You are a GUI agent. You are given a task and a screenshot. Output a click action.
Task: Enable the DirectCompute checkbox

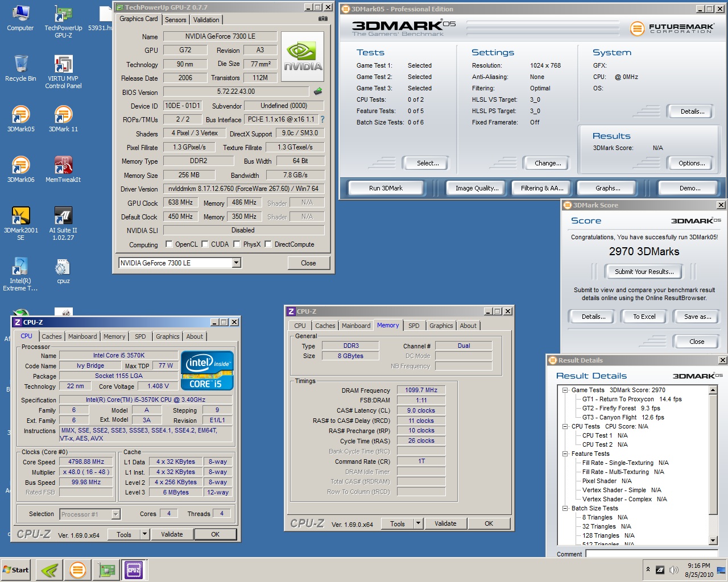(268, 244)
